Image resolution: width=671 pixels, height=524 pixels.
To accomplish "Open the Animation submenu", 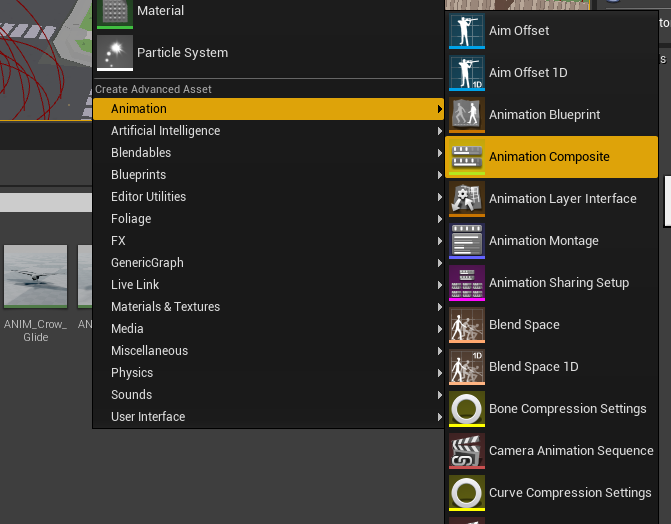I will tap(268, 109).
